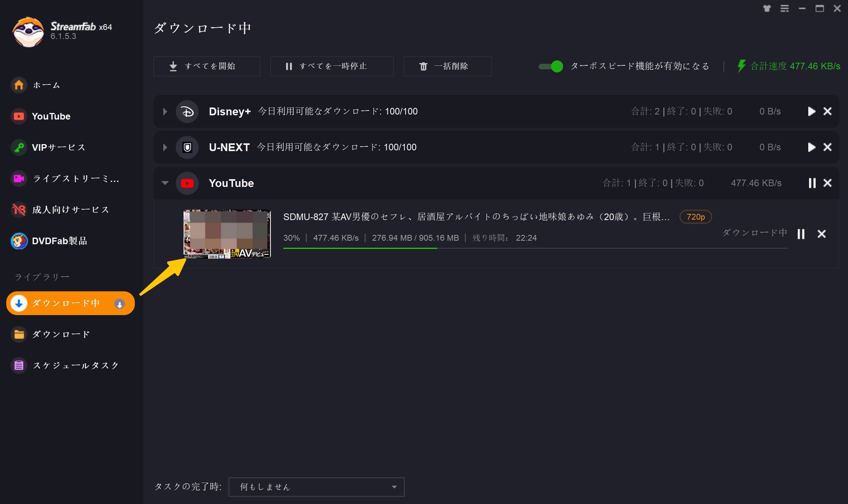Select the Downloading tab in the library
This screenshot has width=848, height=504.
click(x=71, y=303)
